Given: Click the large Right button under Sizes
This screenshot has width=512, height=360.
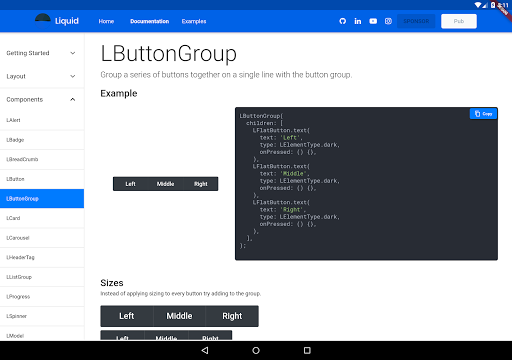Looking at the screenshot, I should point(232,316).
